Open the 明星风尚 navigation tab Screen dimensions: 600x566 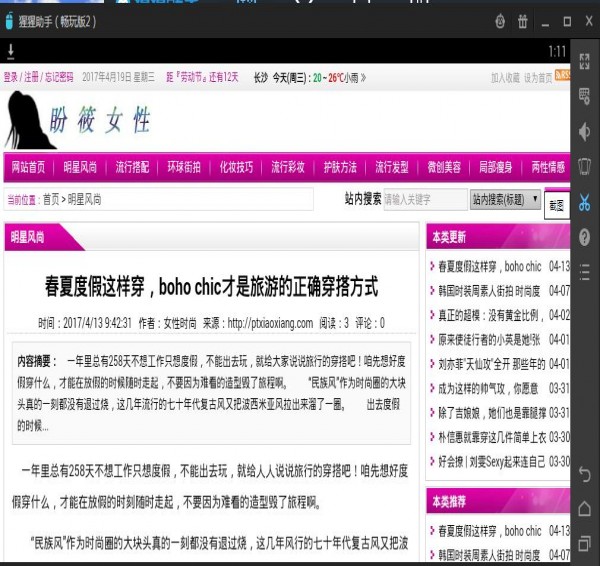[80, 167]
